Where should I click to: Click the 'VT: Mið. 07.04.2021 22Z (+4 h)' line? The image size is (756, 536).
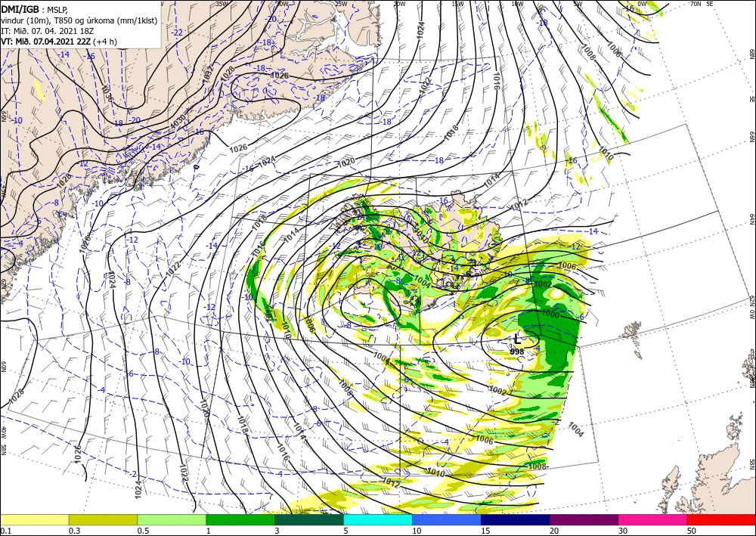click(59, 42)
